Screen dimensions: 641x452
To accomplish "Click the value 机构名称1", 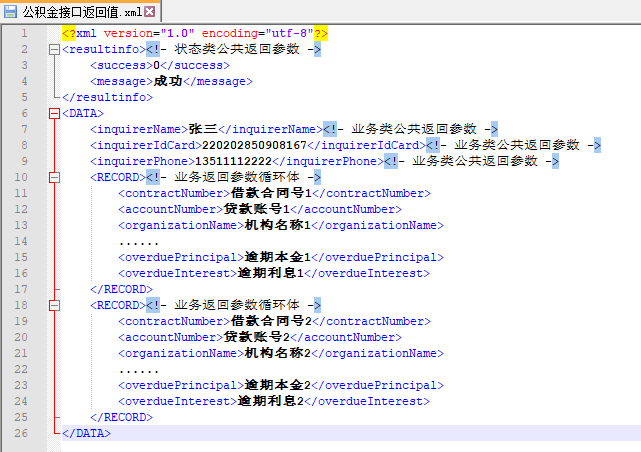I will tap(278, 225).
